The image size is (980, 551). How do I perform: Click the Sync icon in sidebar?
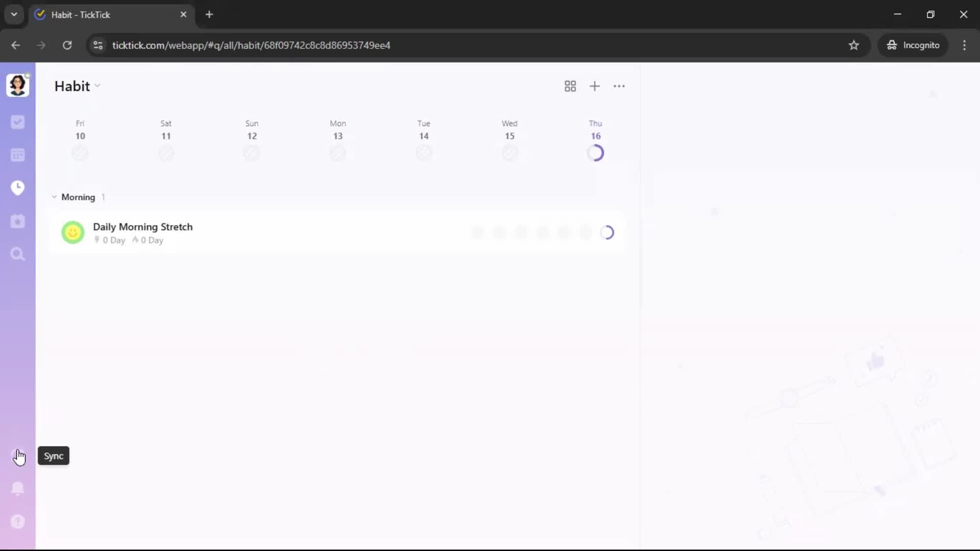click(x=17, y=456)
